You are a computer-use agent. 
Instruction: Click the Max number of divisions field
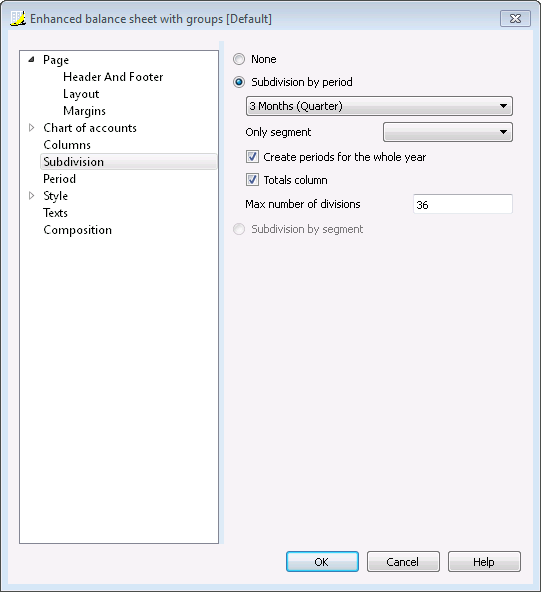click(x=463, y=204)
